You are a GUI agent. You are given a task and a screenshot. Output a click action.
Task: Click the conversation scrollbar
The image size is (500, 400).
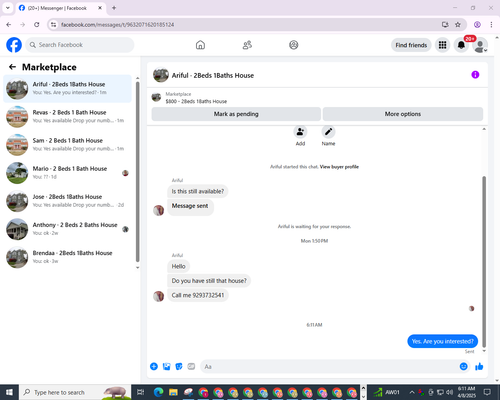[x=484, y=262]
